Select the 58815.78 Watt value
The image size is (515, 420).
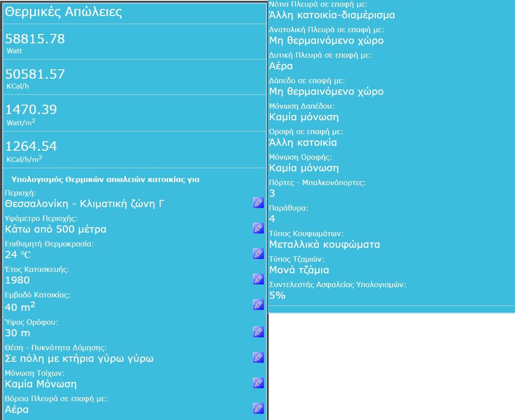point(35,39)
